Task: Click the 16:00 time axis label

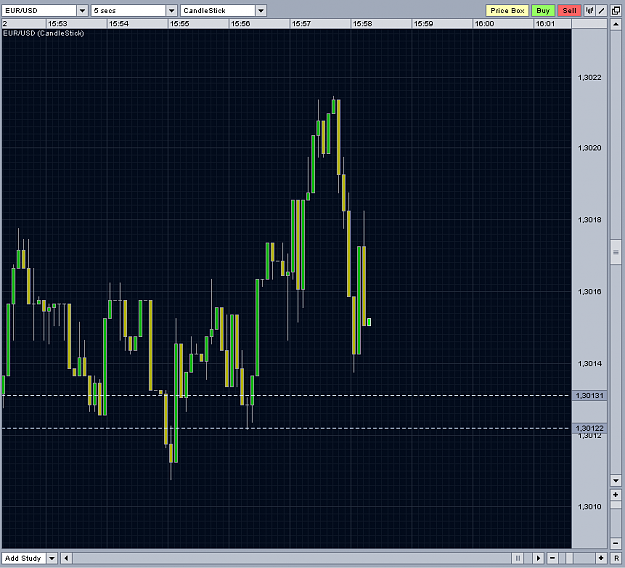Action: (x=484, y=24)
